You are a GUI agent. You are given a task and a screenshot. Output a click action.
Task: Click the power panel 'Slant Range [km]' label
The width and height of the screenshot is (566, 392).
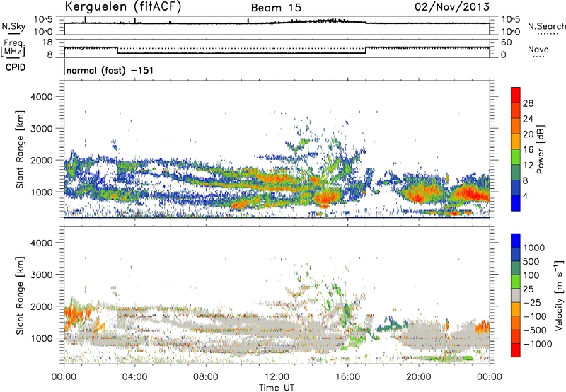(x=20, y=149)
